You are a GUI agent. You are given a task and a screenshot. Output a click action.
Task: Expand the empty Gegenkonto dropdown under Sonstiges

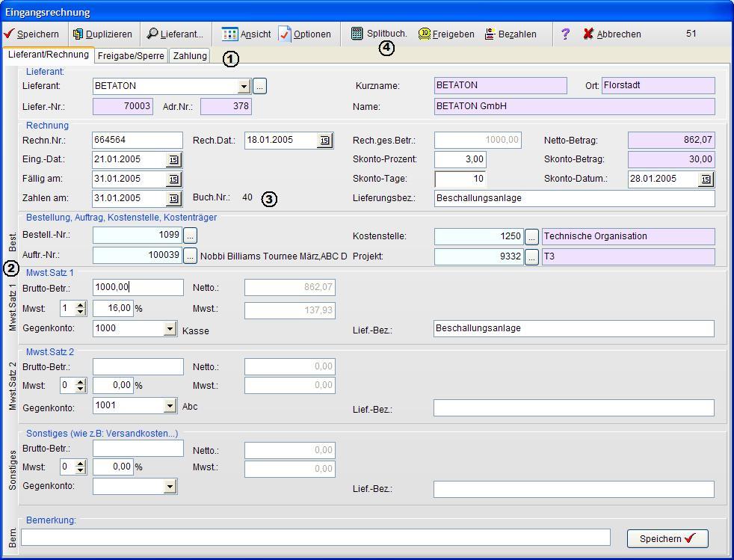click(170, 487)
